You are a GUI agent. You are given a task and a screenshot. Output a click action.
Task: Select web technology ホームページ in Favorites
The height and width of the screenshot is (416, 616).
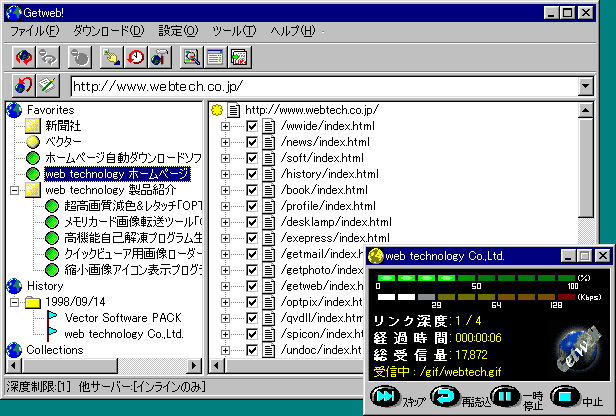pos(117,174)
